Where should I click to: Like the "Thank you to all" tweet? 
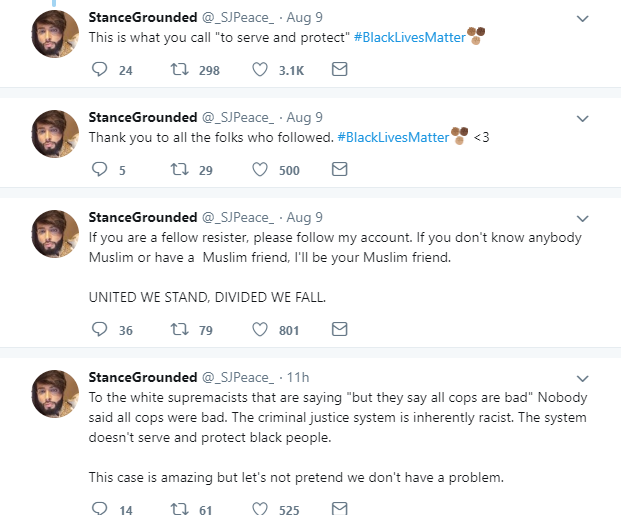(x=259, y=170)
